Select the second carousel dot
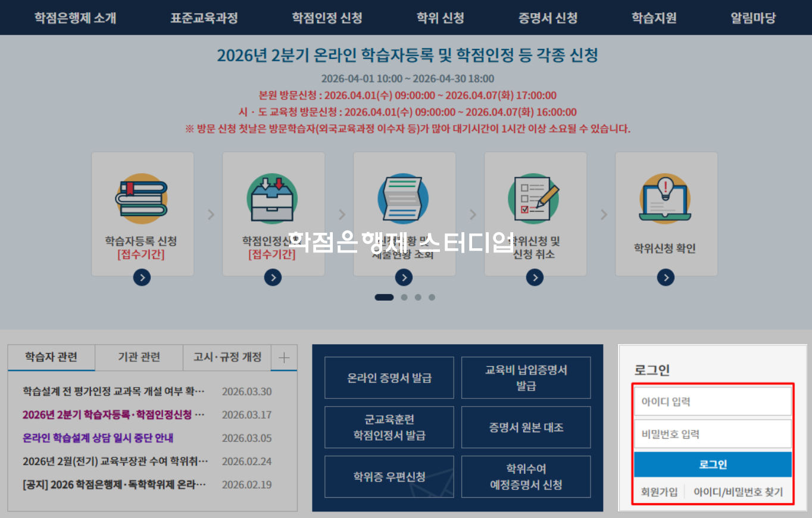 tap(404, 297)
